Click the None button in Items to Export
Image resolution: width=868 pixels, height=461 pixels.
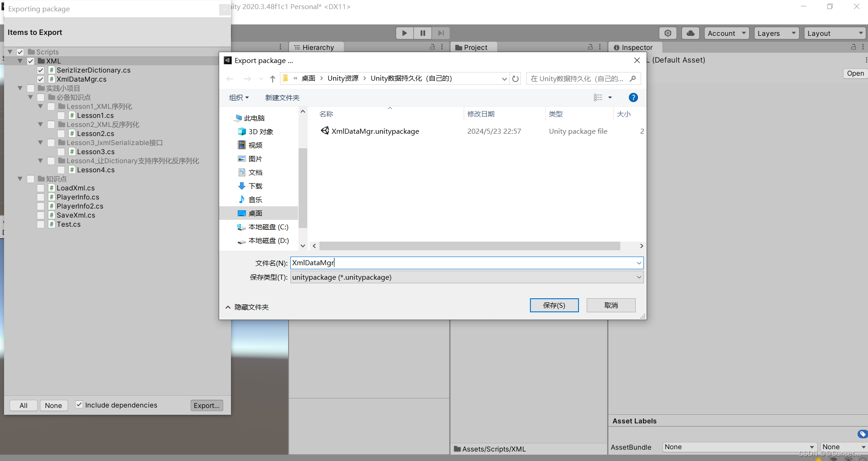coord(54,405)
